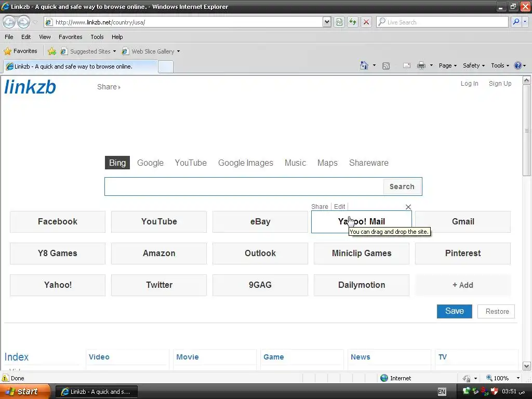Expand the Safety command menu
Viewport: 532px width, 399px height.
pos(474,65)
